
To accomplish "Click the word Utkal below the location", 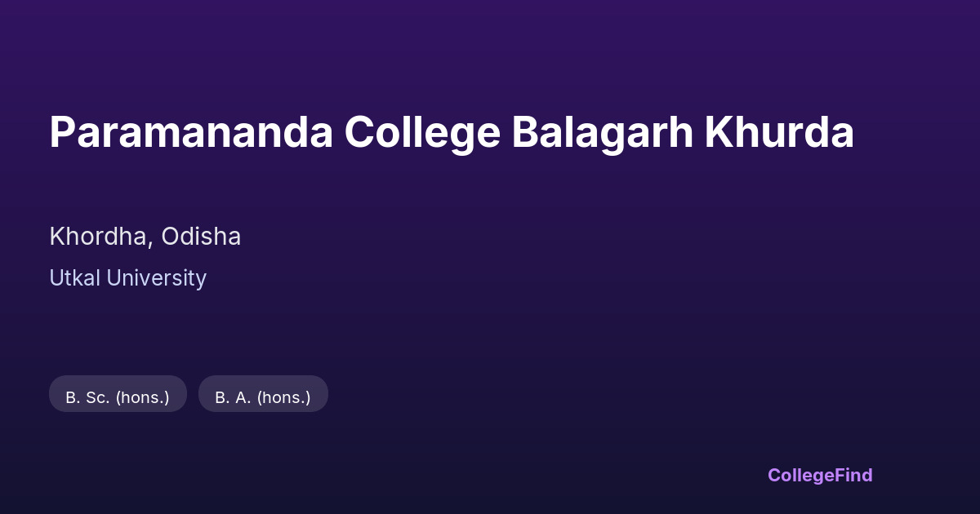I will tap(74, 278).
